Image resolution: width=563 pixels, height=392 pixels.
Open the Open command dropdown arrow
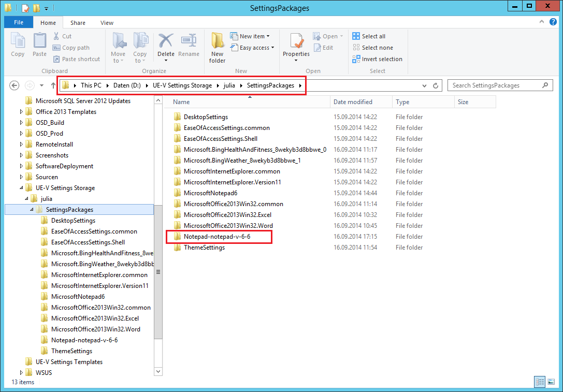pyautogui.click(x=341, y=36)
